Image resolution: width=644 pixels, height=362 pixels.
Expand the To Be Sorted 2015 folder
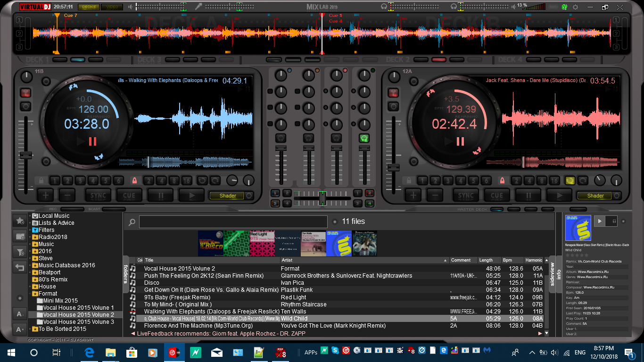[30, 329]
